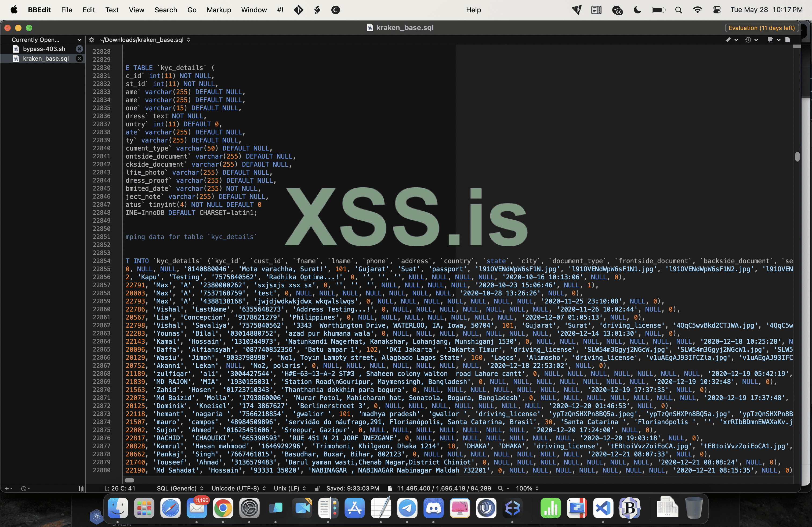Close kraken_base.sql in the sidebar
Screen dimensions: 812x527
(x=79, y=59)
